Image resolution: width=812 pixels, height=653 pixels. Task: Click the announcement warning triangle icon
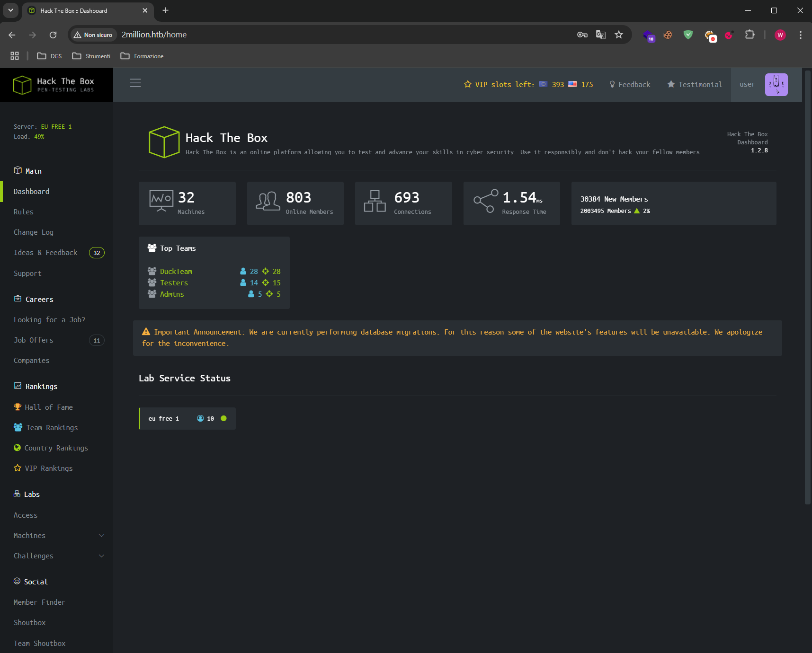[146, 332]
